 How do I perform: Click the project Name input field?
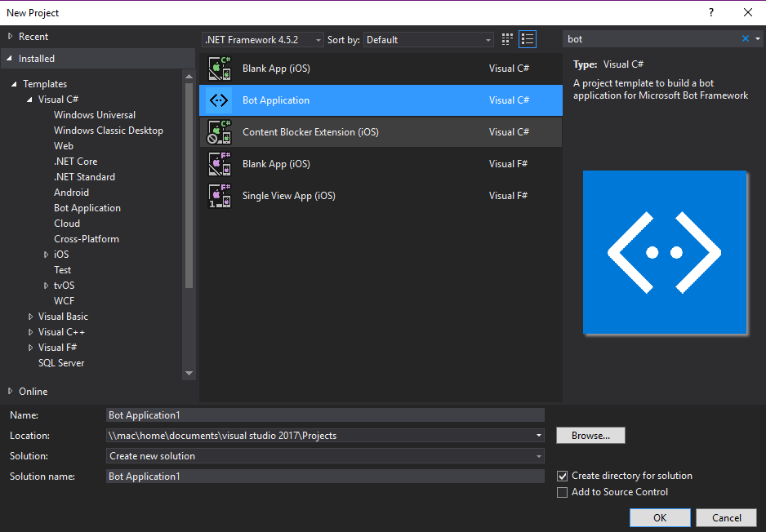pyautogui.click(x=325, y=415)
